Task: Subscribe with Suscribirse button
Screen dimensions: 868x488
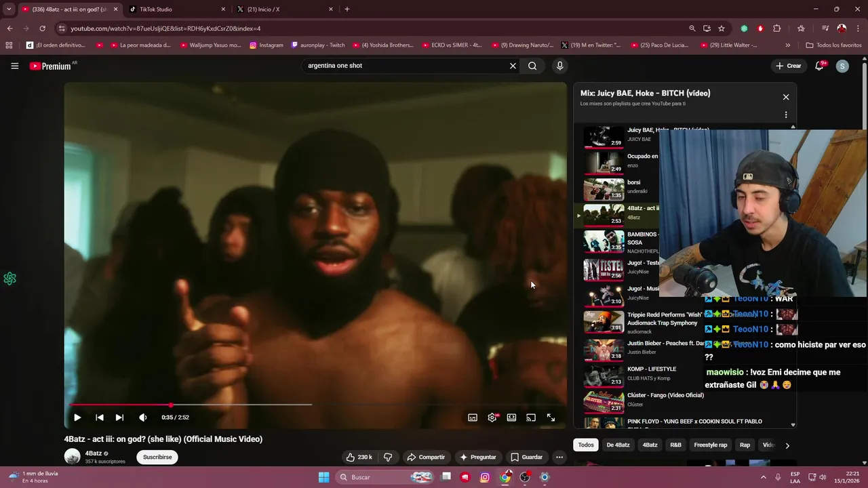Action: point(157,457)
